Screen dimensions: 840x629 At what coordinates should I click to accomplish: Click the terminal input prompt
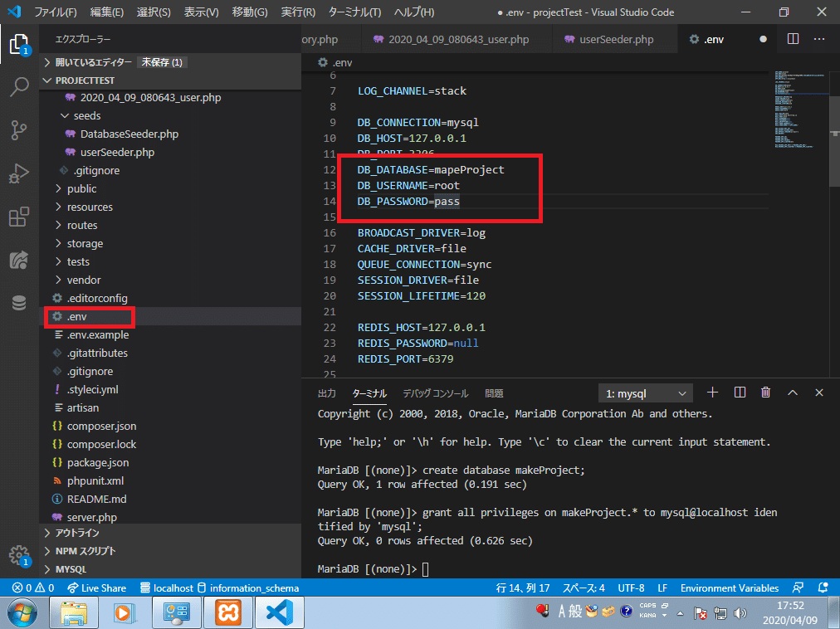(425, 569)
